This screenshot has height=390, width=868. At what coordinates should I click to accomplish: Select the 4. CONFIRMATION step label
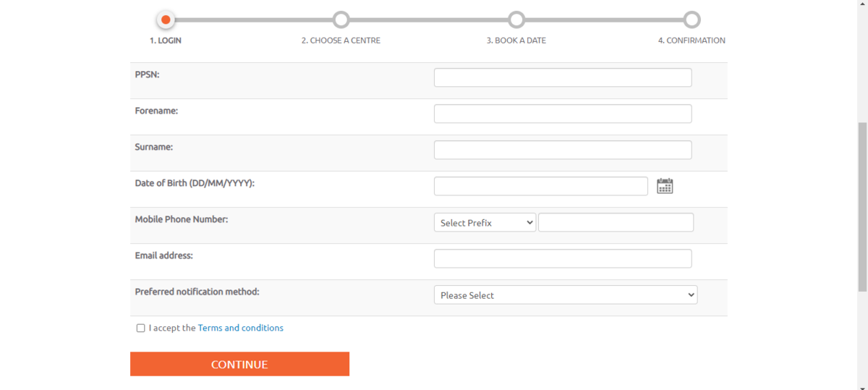tap(692, 41)
